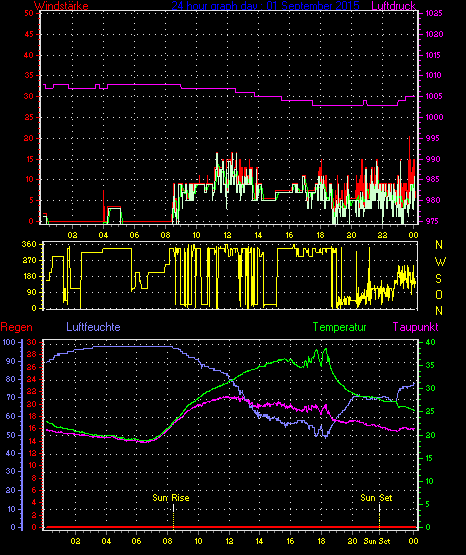Click the red 12 on the Regen axis
This screenshot has width=466, height=555.
pos(32,453)
